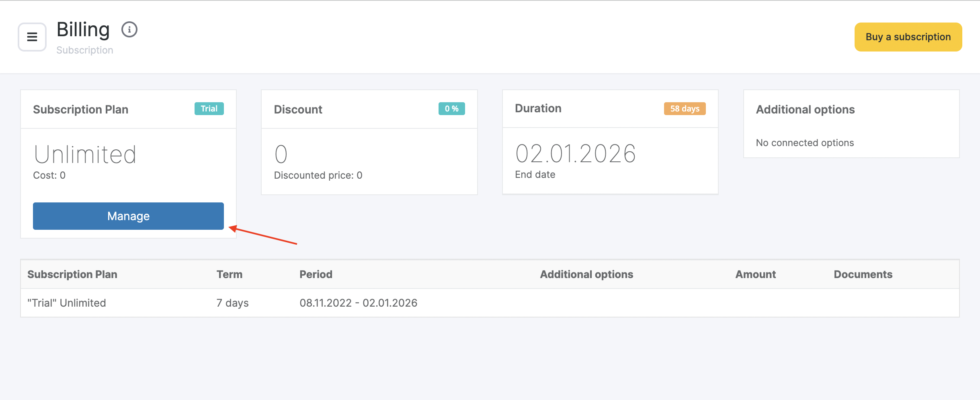The image size is (980, 400).
Task: Click the yellow Buy a subscription button
Action: tap(908, 37)
